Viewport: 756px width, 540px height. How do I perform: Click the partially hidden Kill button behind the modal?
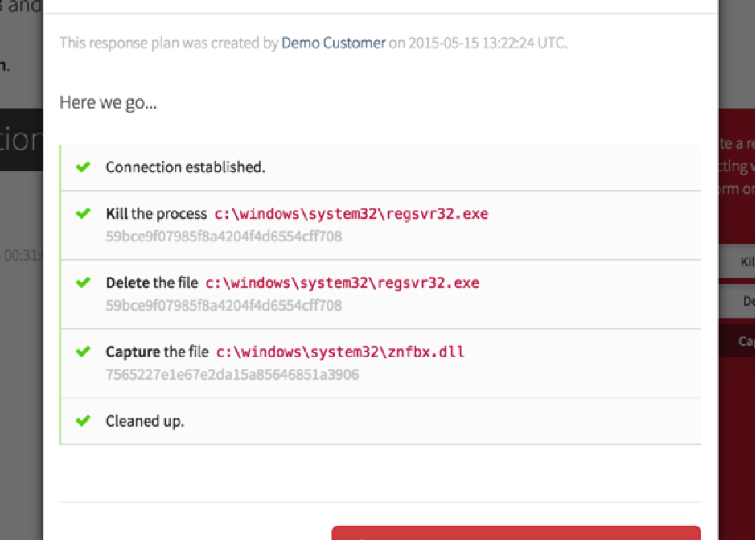(746, 262)
